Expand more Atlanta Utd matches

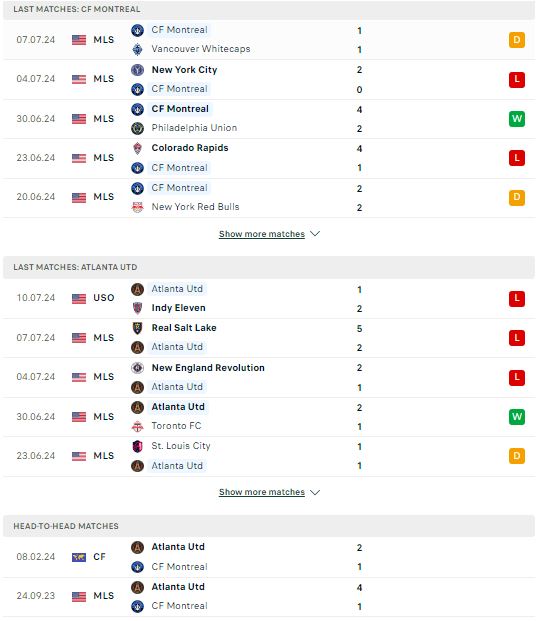tap(262, 492)
